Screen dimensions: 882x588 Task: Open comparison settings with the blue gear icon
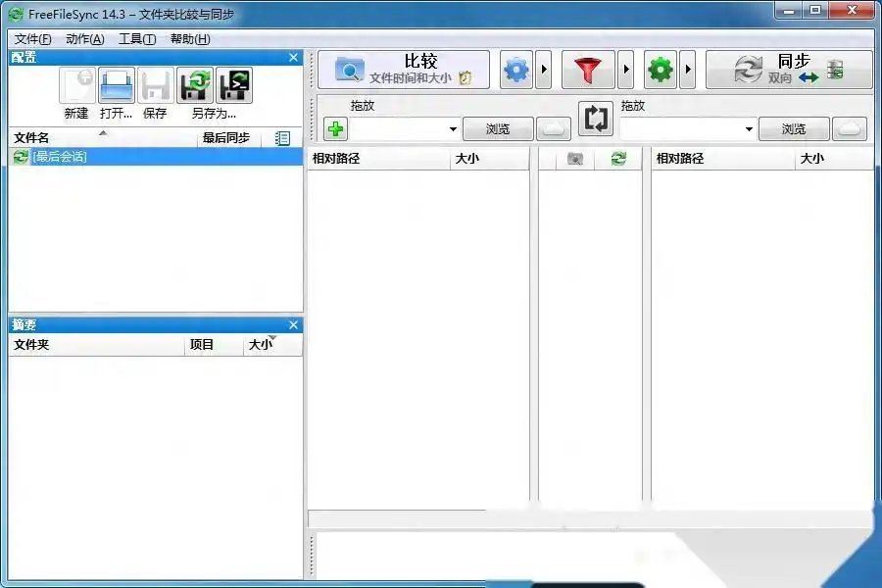pyautogui.click(x=516, y=69)
